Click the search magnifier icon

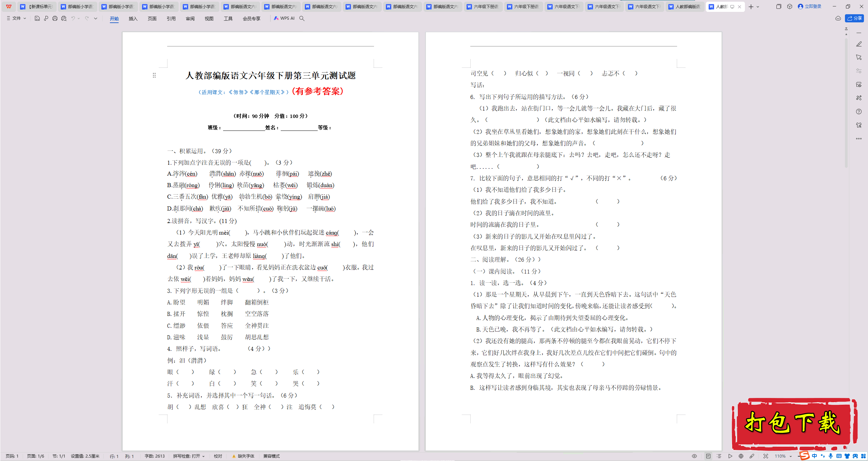[x=302, y=18]
